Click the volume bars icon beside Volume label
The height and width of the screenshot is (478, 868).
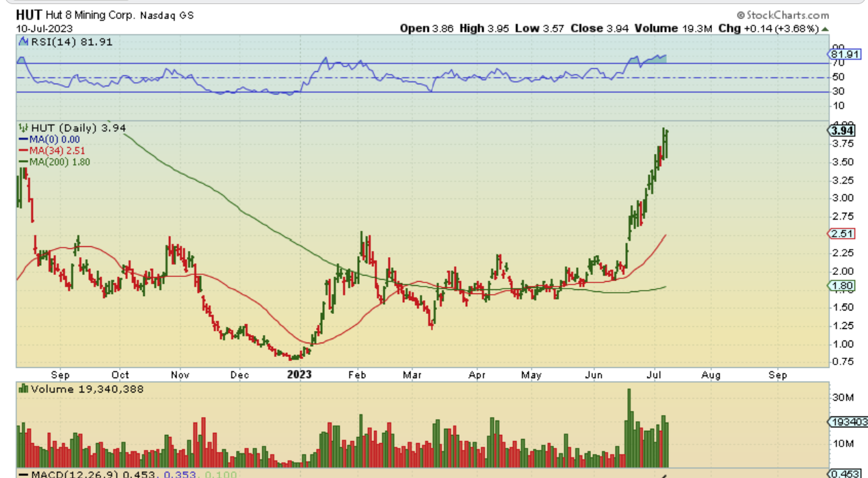click(23, 389)
